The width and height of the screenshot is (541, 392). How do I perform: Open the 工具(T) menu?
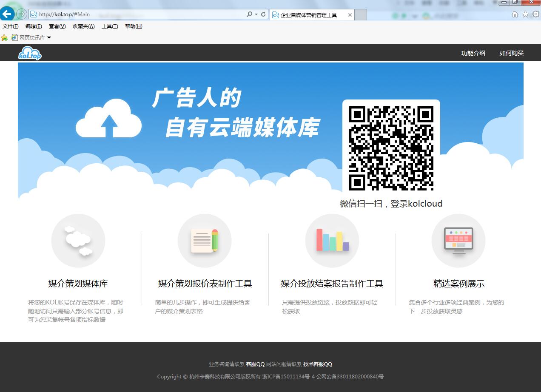pyautogui.click(x=110, y=26)
